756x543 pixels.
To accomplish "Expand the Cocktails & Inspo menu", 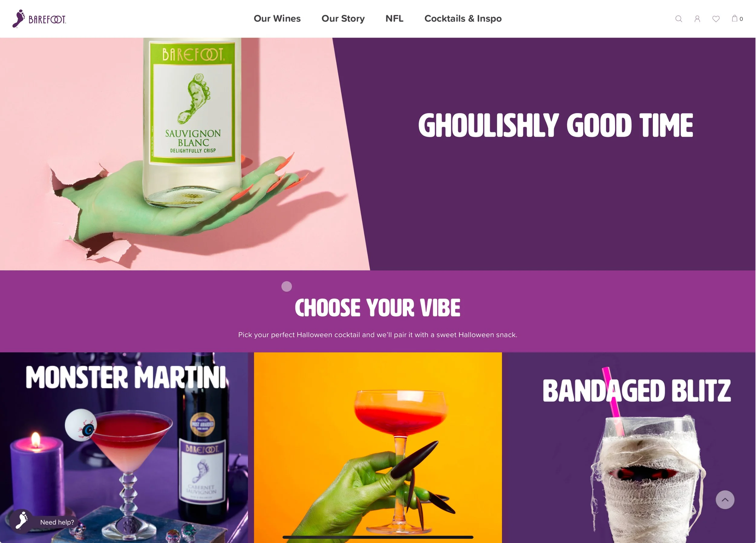I will click(463, 18).
